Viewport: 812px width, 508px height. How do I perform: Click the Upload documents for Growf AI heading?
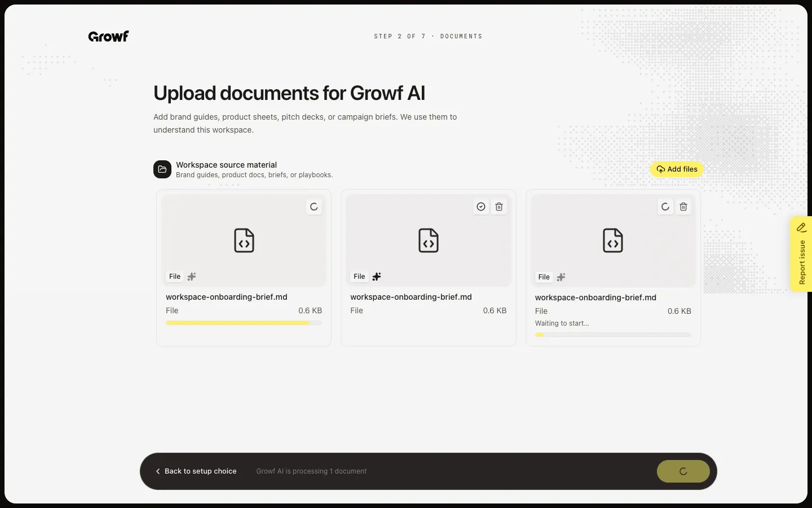[289, 93]
